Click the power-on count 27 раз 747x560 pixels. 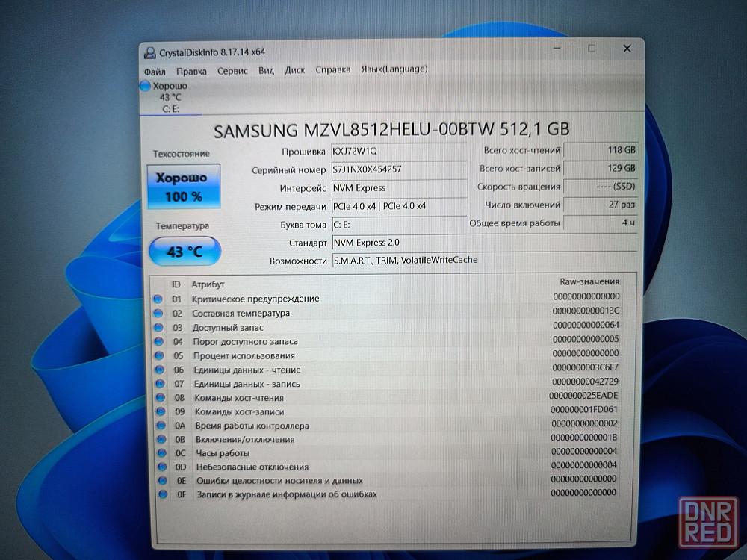pos(601,205)
